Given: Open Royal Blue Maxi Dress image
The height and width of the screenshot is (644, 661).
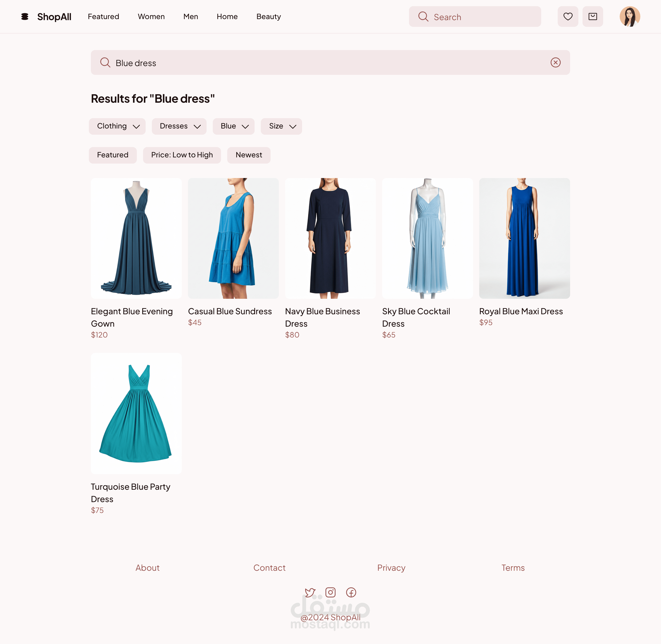Looking at the screenshot, I should 525,238.
